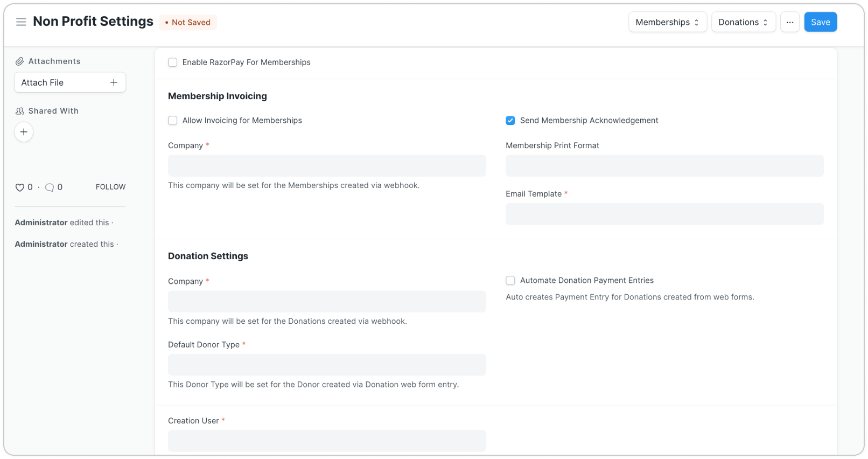Enable RazorPay For Memberships checkbox
Screen dimensions: 868x459
click(x=173, y=62)
